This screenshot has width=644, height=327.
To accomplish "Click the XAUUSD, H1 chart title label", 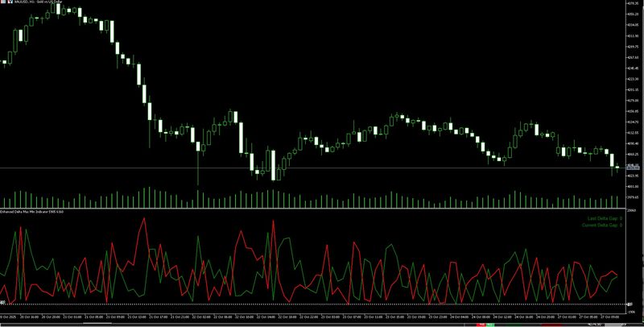I will click(31, 4).
